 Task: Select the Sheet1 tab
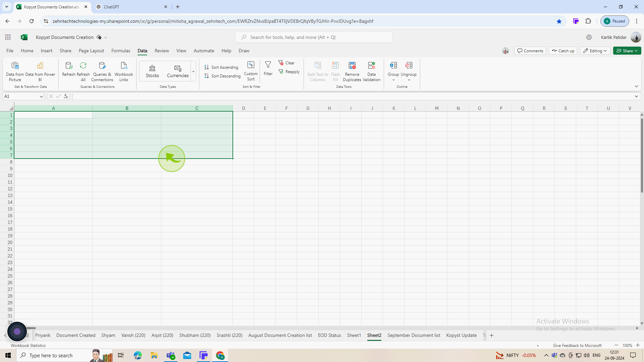354,336
